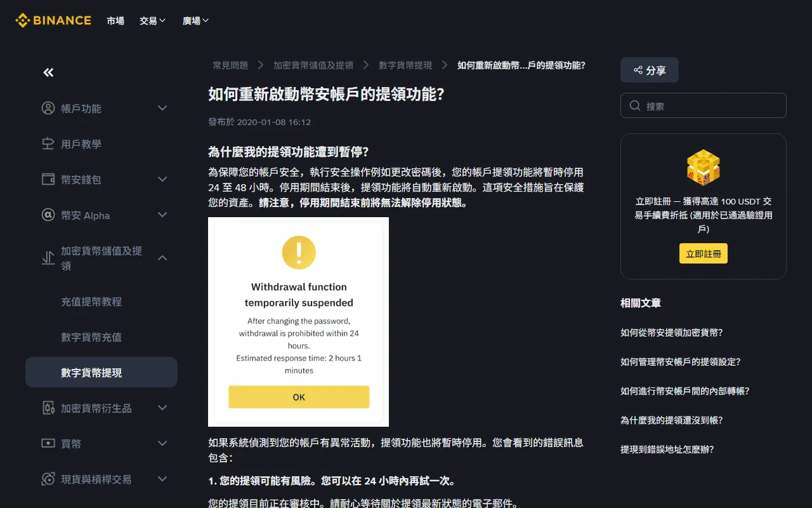The height and width of the screenshot is (508, 812).
Task: Go to 常見問題 breadcrumb
Action: point(230,65)
